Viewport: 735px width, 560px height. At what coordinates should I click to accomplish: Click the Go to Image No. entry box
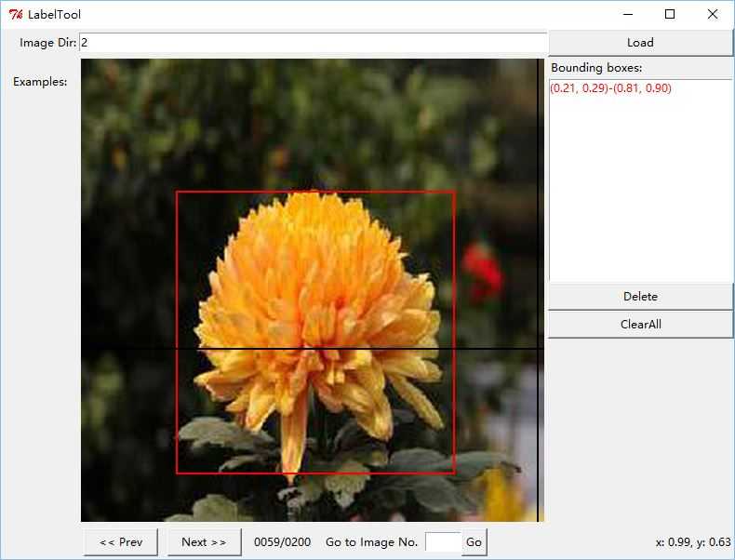click(x=443, y=542)
